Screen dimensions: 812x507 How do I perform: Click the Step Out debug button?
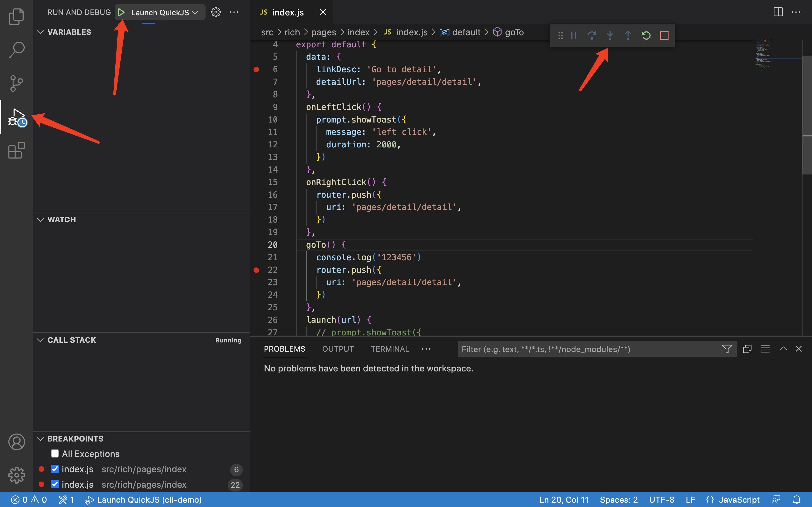[628, 36]
